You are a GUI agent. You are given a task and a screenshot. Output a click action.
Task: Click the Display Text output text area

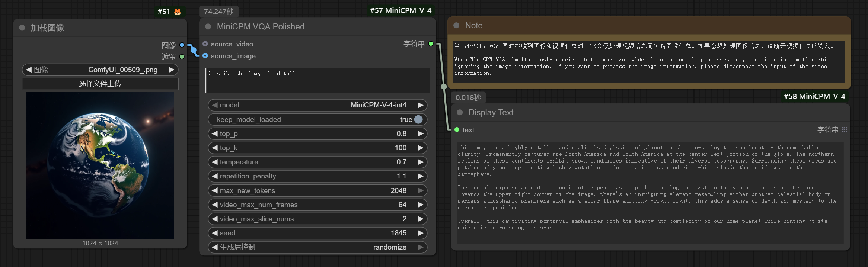click(650, 193)
